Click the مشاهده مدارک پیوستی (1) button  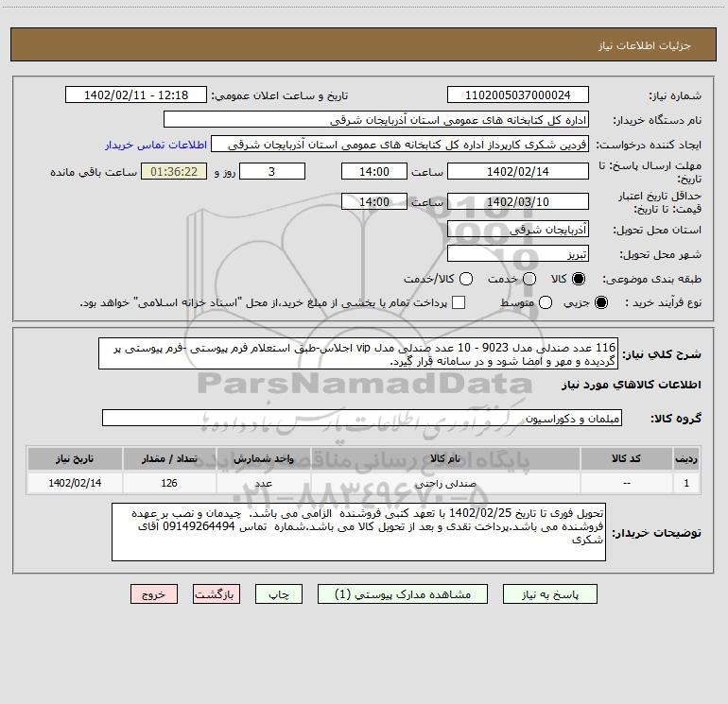click(403, 594)
